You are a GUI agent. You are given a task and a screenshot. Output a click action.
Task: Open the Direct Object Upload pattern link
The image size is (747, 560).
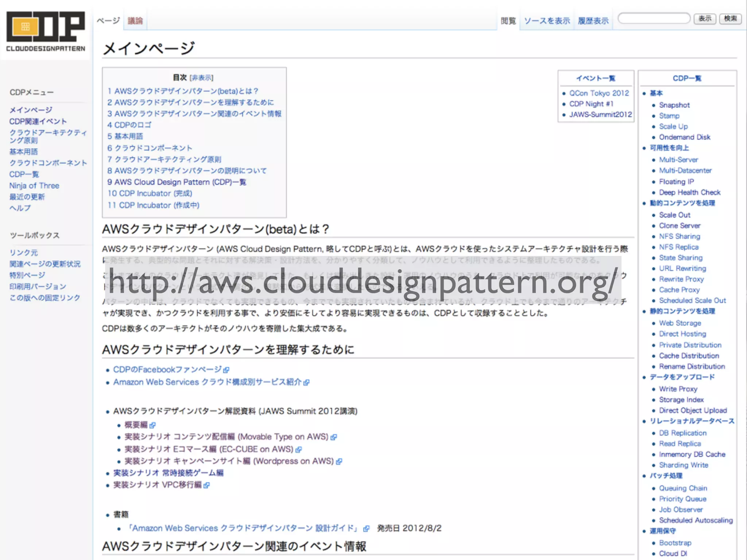(693, 410)
